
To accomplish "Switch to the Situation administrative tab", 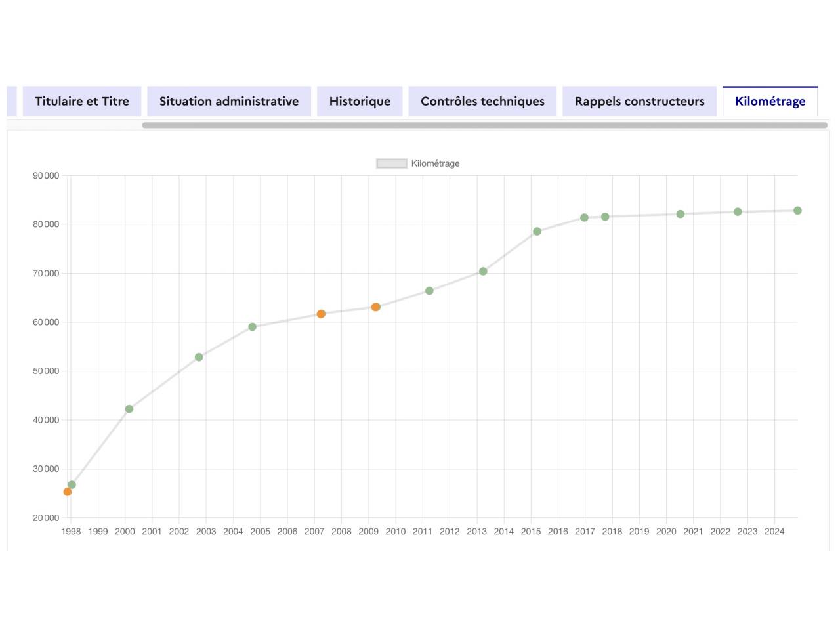I will pos(229,101).
